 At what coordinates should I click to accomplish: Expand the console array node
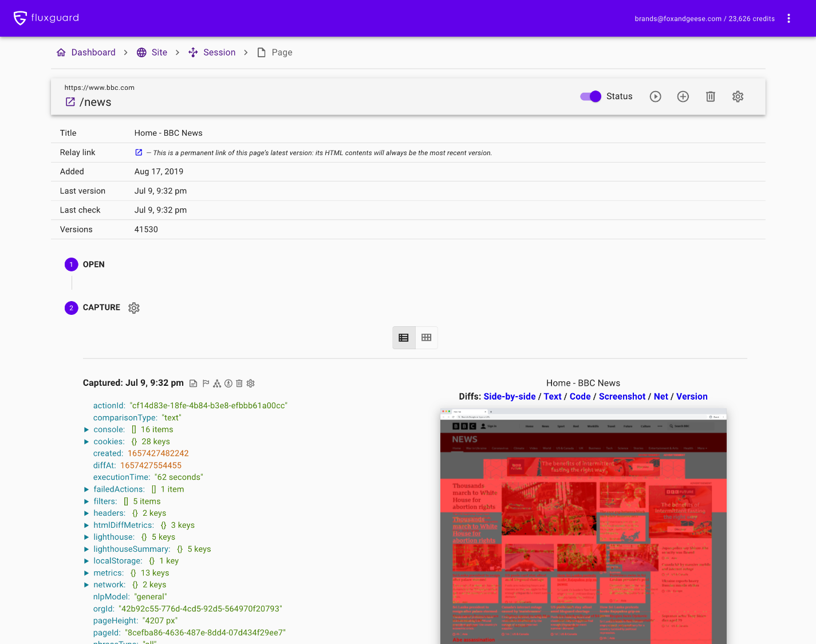[86, 429]
